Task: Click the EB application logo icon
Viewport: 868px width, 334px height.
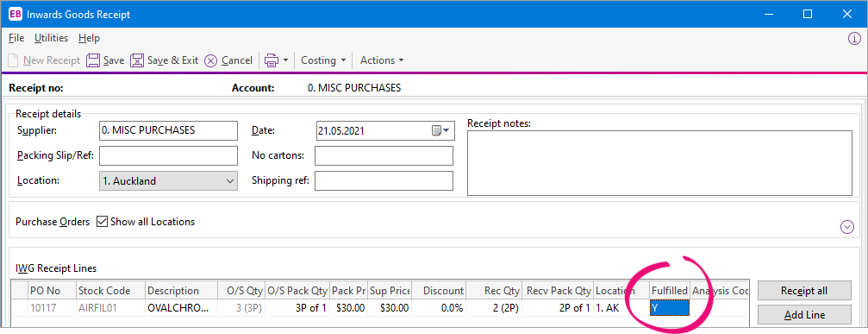Action: click(16, 15)
